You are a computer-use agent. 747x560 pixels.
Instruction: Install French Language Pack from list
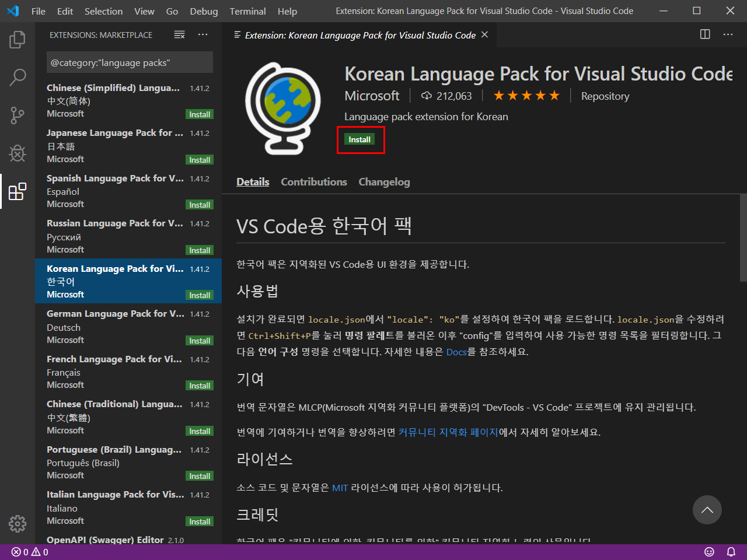coord(200,386)
